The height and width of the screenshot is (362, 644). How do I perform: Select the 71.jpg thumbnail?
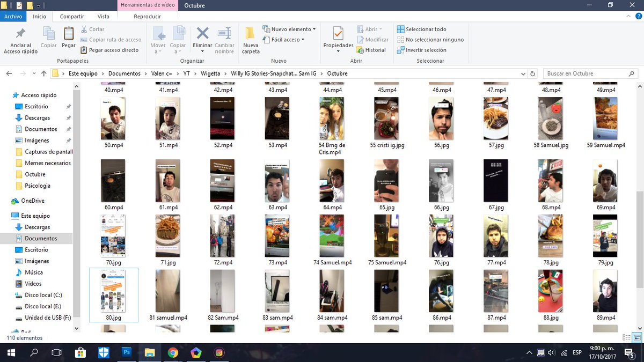[167, 236]
